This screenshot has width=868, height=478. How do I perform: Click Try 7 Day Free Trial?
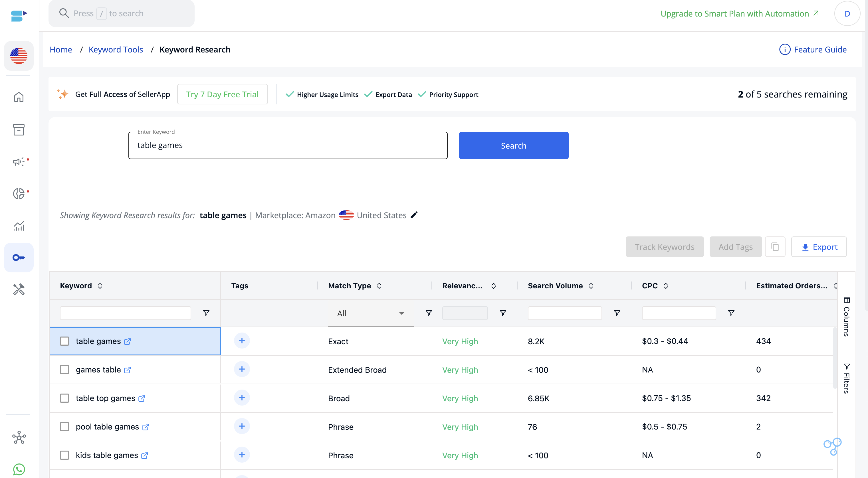222,94
